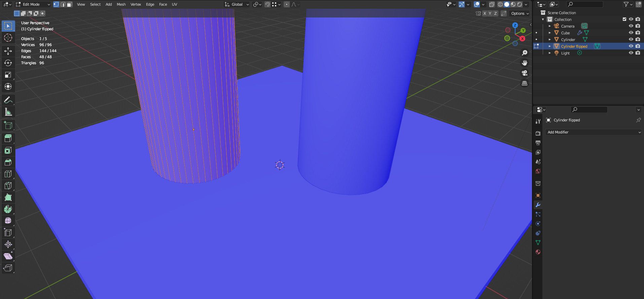The width and height of the screenshot is (644, 299).
Task: Select the Rotate tool
Action: coord(8,63)
